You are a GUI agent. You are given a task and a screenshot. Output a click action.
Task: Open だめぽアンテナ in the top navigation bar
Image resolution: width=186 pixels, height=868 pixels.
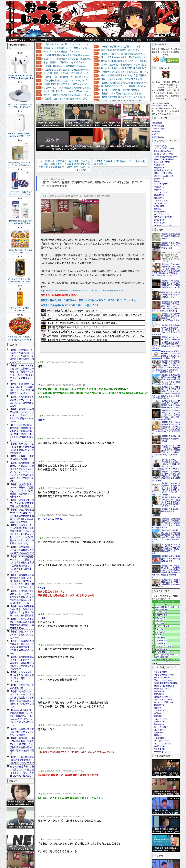(48, 40)
